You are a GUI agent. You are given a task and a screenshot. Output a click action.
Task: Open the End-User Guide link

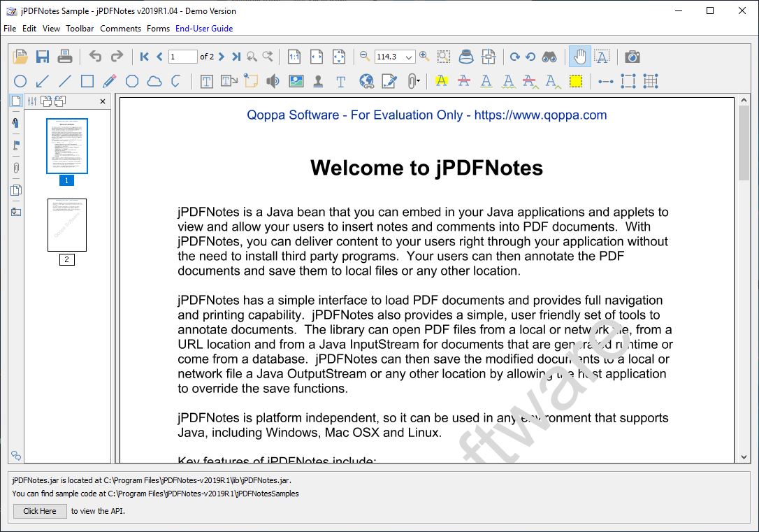(x=204, y=29)
